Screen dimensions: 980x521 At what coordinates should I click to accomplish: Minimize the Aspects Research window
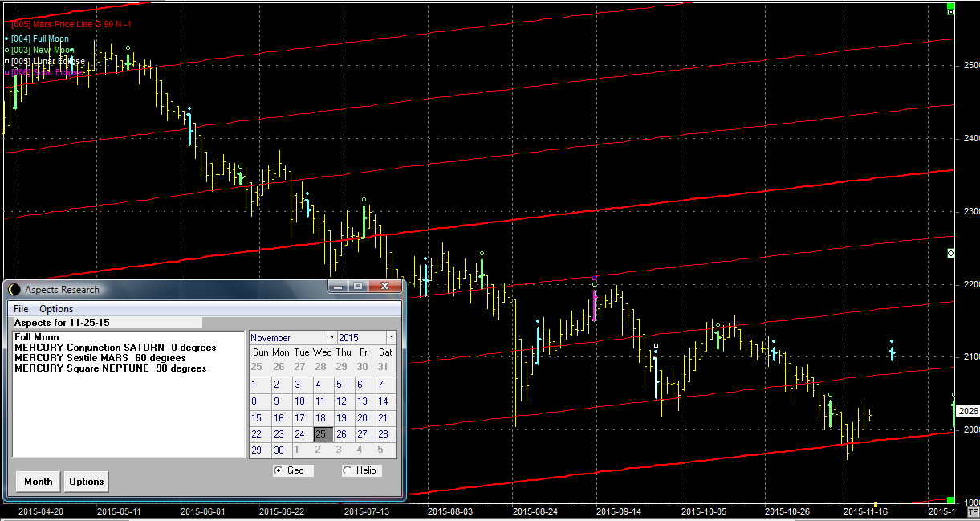click(338, 287)
